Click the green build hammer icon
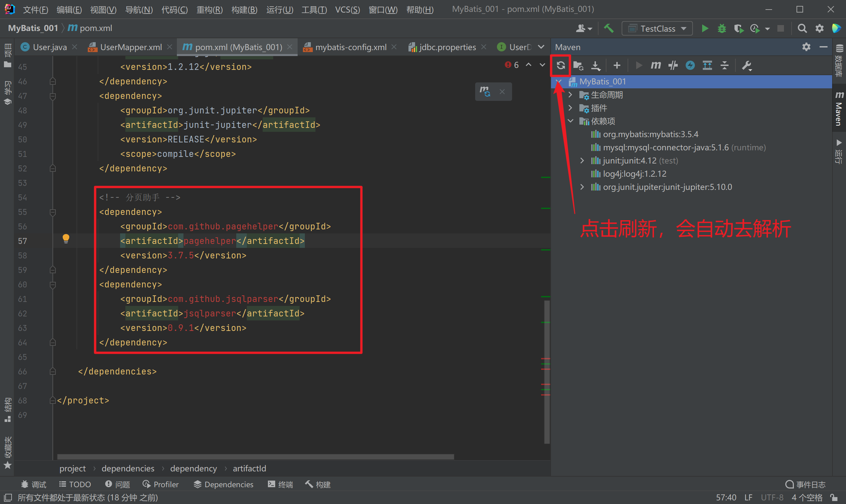Viewport: 846px width, 504px height. coord(609,29)
